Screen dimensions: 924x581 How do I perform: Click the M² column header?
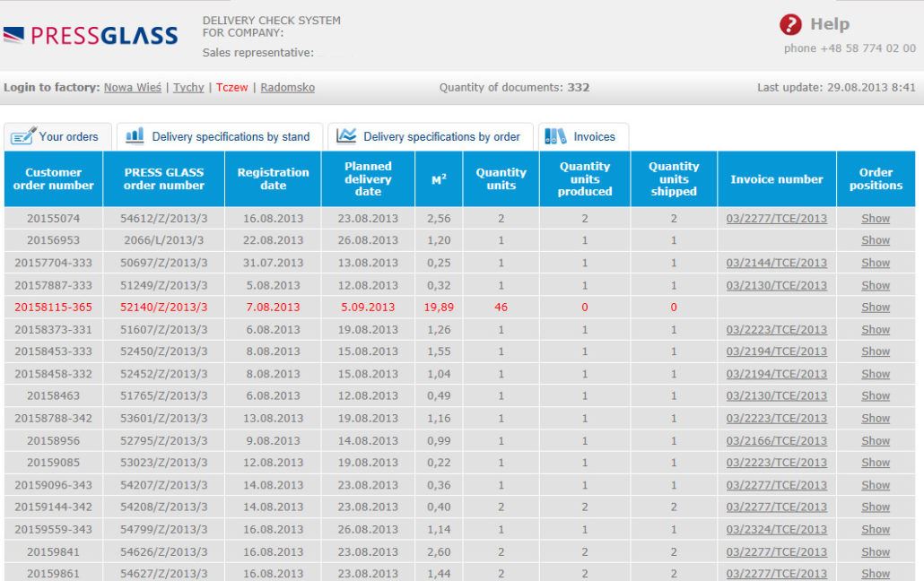[x=439, y=179]
